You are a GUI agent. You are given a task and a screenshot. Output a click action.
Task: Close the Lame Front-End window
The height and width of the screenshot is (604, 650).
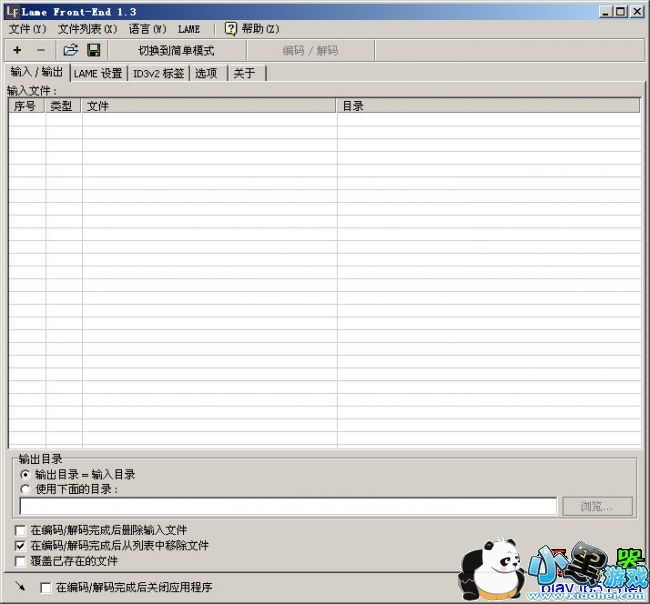coord(637,12)
